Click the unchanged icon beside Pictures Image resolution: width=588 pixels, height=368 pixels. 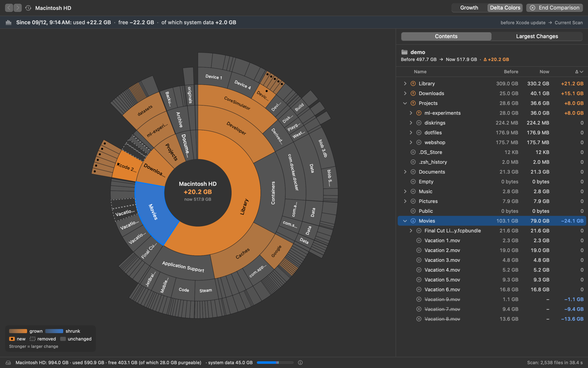(413, 201)
